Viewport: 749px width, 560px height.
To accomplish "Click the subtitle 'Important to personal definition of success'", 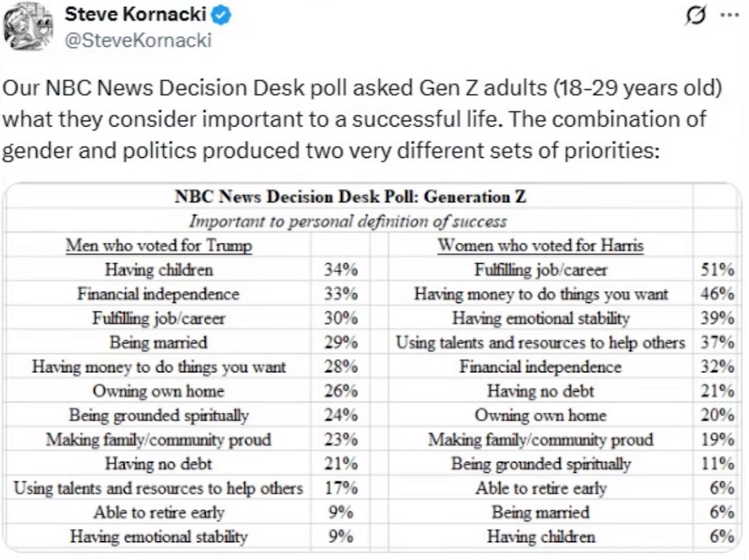I will coord(347,221).
